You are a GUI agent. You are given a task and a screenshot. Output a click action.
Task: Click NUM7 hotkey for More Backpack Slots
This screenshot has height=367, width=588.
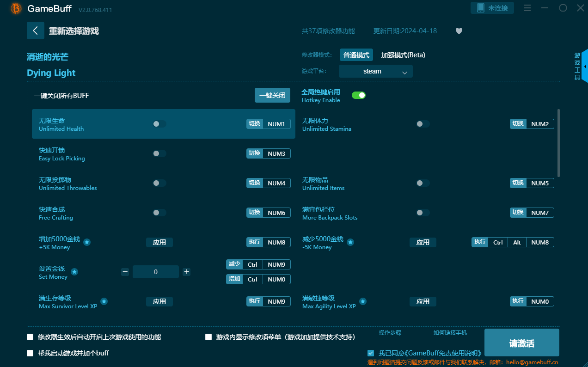[x=540, y=213]
